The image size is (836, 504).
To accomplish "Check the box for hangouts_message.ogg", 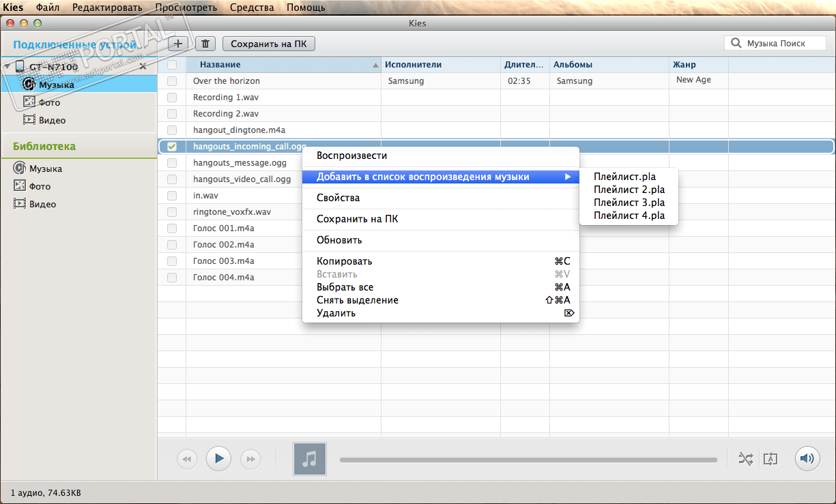I will click(172, 163).
